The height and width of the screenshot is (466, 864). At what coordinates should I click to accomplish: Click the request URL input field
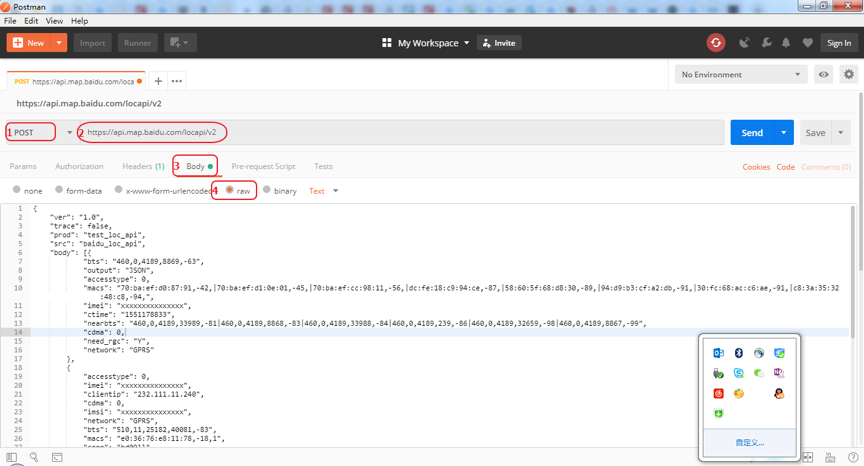click(x=402, y=133)
